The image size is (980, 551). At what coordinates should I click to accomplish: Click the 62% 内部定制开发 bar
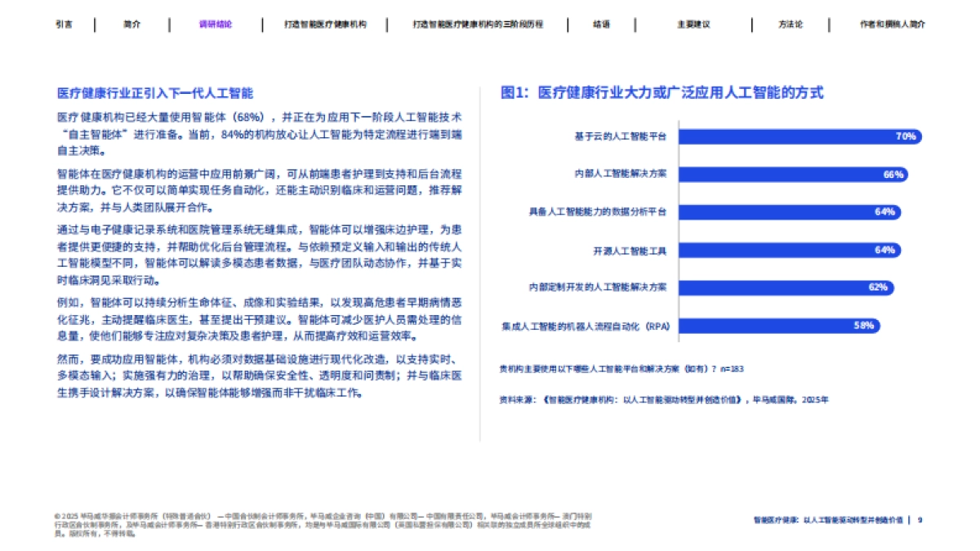[x=788, y=287]
